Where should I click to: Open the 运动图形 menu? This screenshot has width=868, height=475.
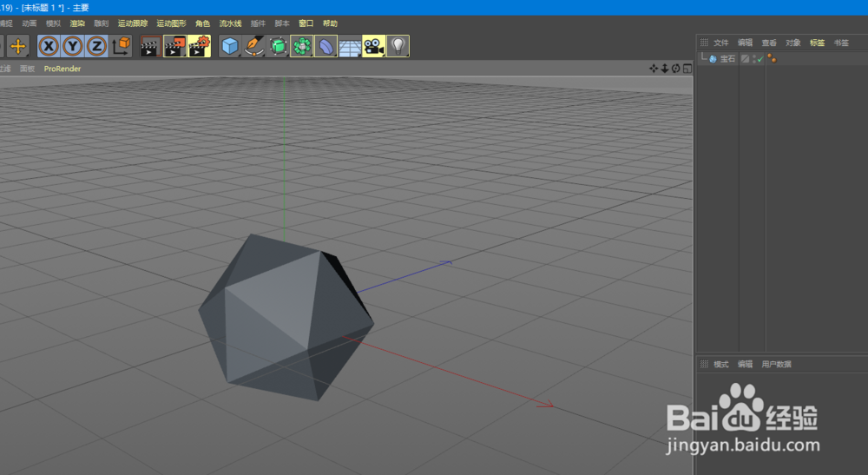tap(172, 23)
